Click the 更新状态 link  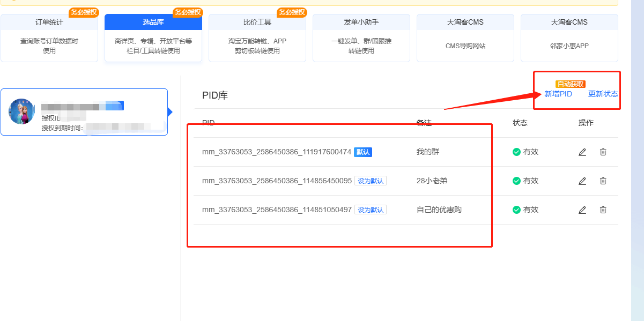tap(603, 94)
